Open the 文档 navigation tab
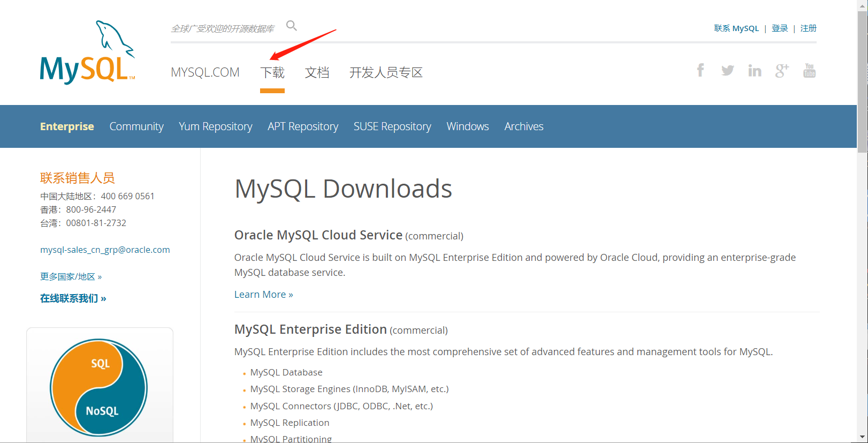 click(x=317, y=72)
